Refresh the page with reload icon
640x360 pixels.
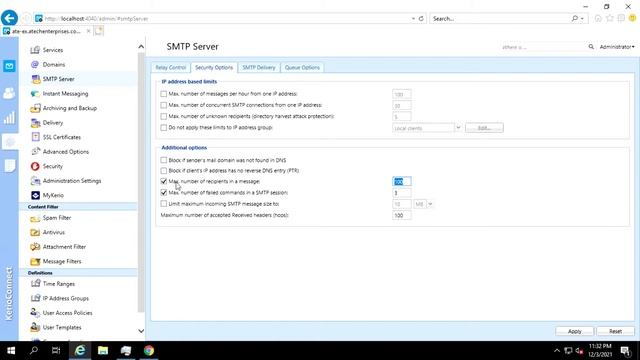(421, 18)
